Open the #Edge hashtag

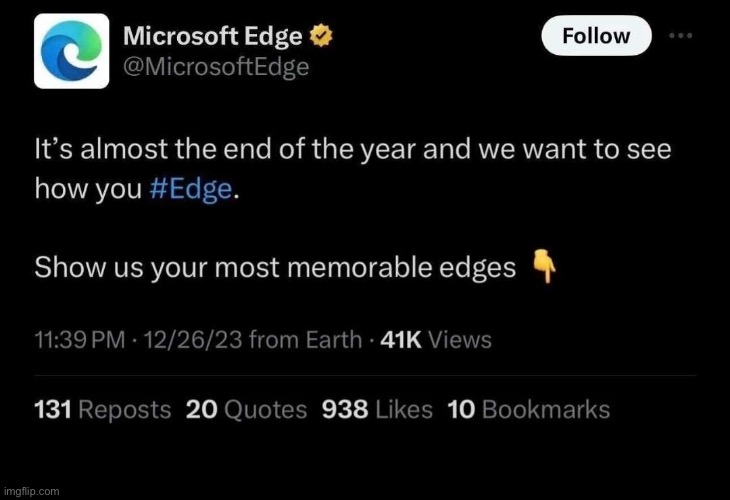[x=190, y=189]
